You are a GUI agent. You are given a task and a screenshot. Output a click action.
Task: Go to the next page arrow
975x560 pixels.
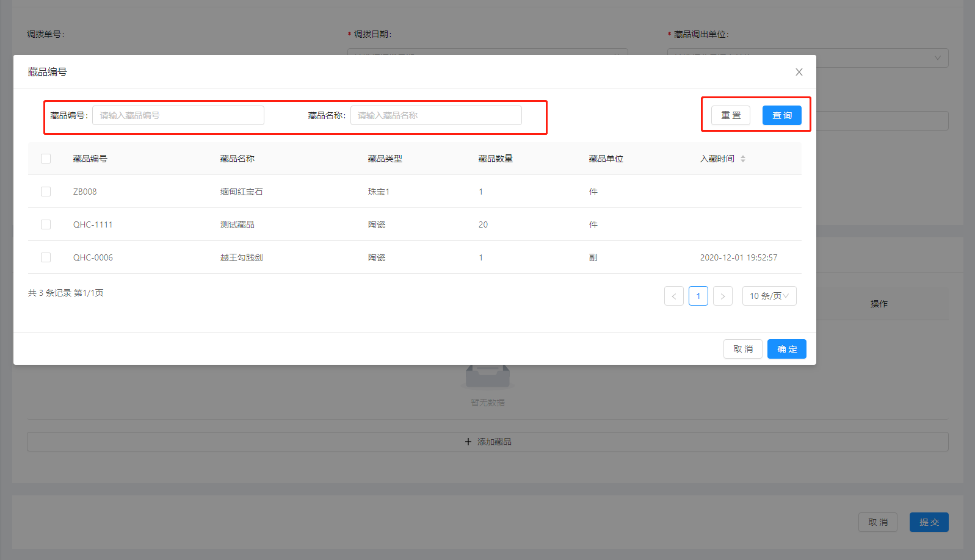pos(723,296)
